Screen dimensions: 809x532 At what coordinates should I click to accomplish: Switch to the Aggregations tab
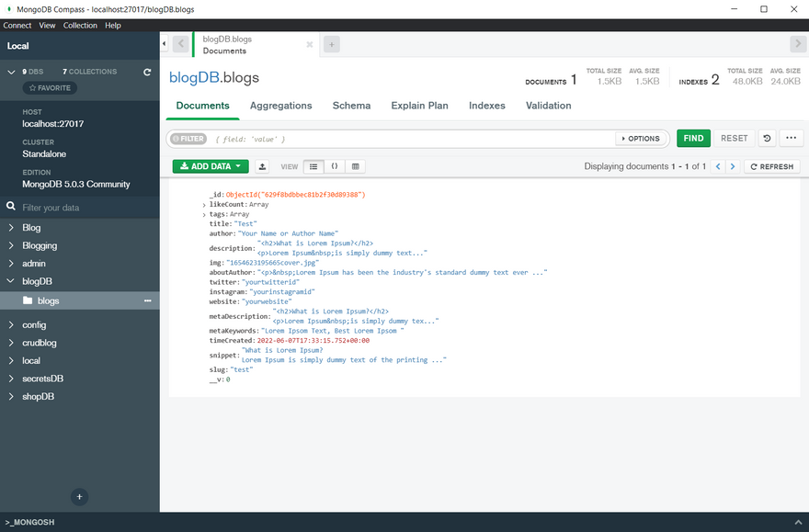(280, 106)
